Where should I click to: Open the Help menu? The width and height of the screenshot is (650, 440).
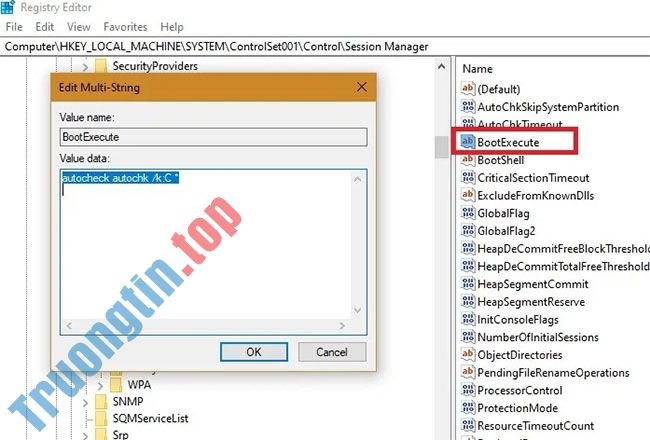point(172,27)
